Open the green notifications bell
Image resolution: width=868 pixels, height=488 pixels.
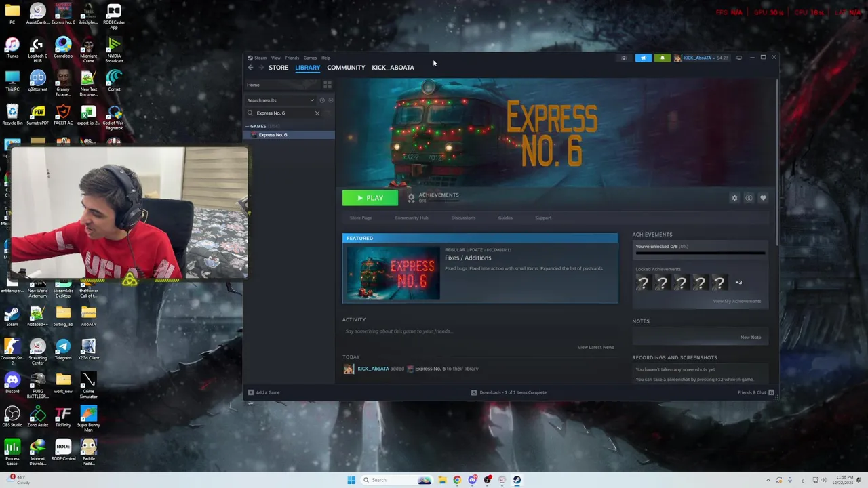tap(663, 58)
